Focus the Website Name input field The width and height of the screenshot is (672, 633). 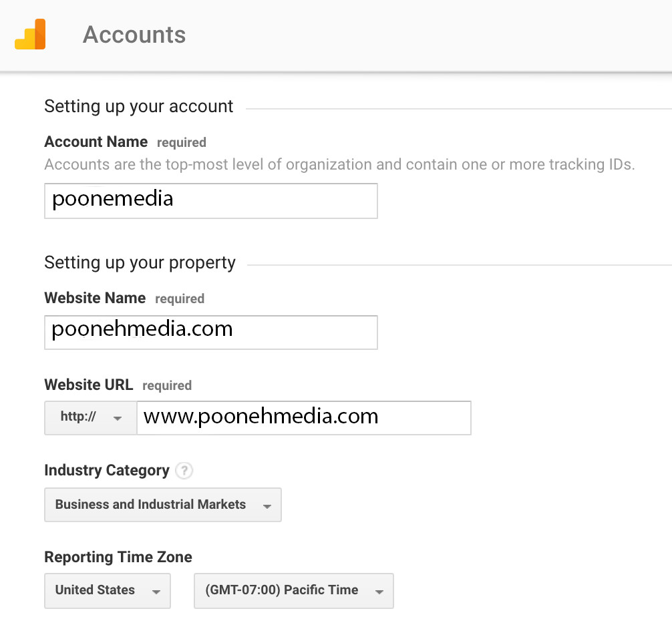coord(211,333)
